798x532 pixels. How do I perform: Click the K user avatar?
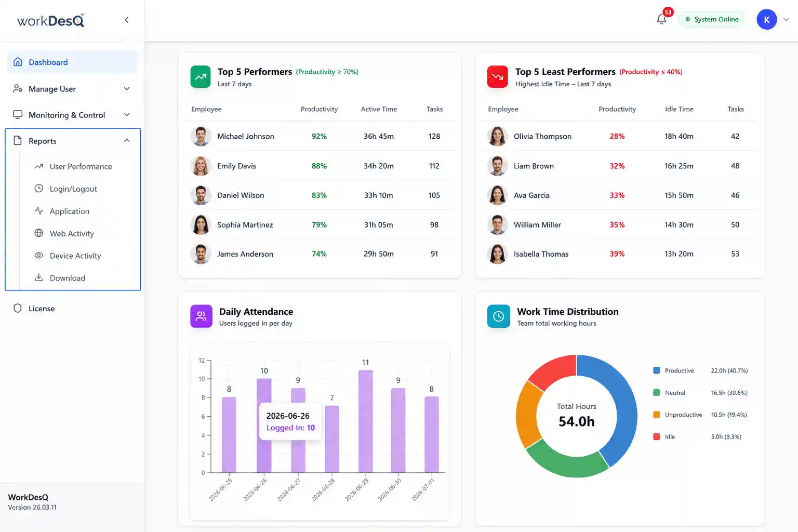(x=766, y=20)
